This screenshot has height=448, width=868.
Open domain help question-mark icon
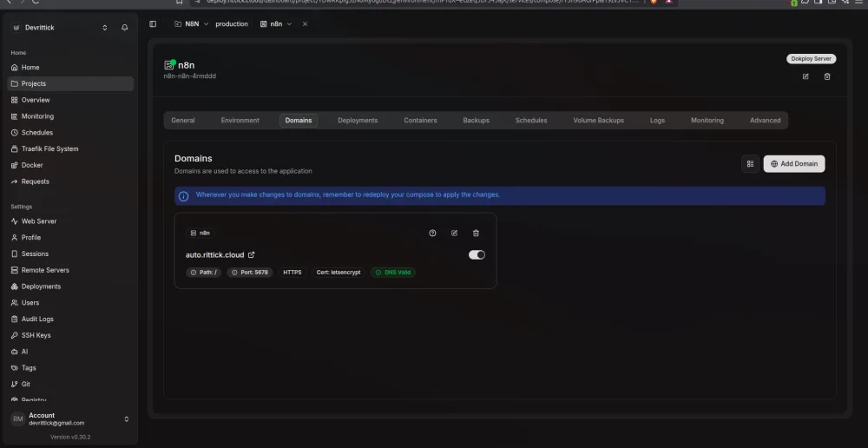tap(433, 234)
